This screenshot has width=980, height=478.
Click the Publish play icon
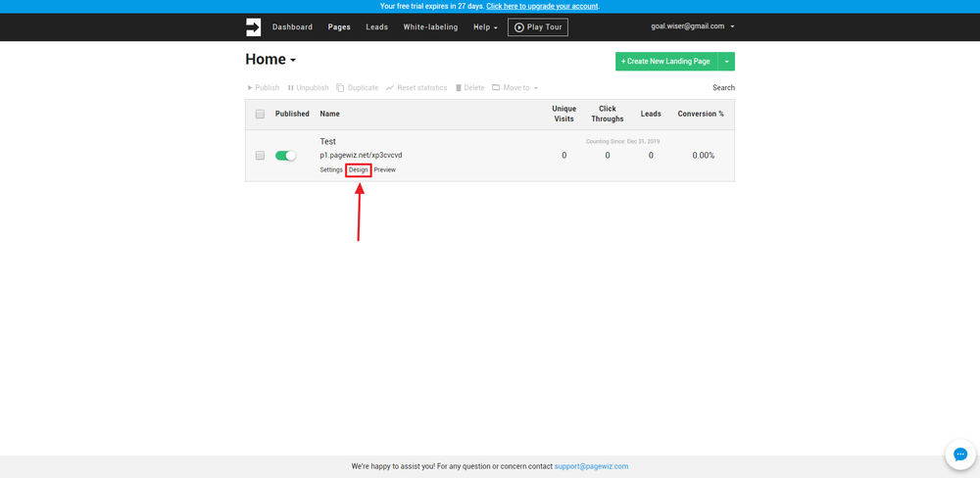[250, 88]
